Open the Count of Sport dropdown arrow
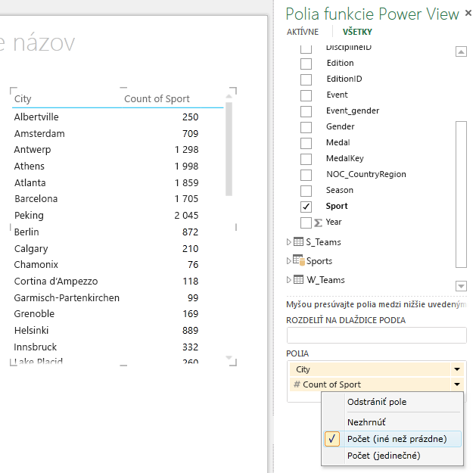The image size is (476, 473). pos(457,384)
